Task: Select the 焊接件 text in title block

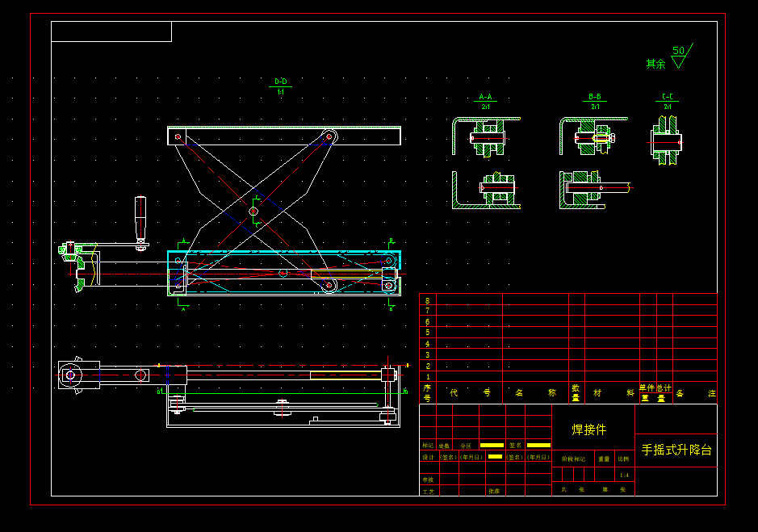Action: coord(588,429)
